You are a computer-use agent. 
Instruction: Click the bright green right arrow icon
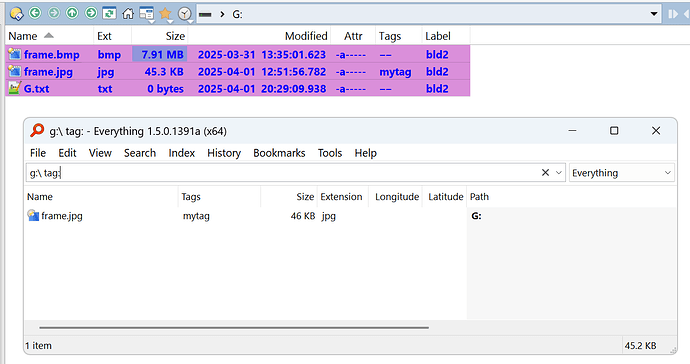[x=91, y=14]
